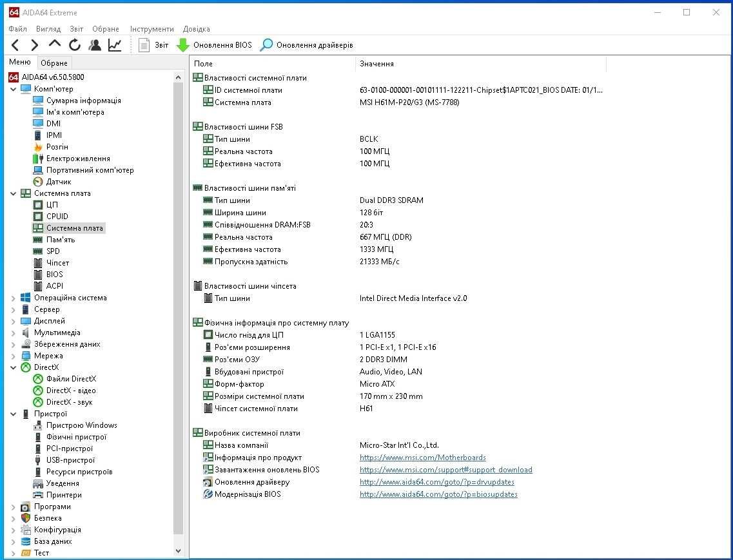Expand Операційна система node
733x560 pixels.
coord(13,298)
